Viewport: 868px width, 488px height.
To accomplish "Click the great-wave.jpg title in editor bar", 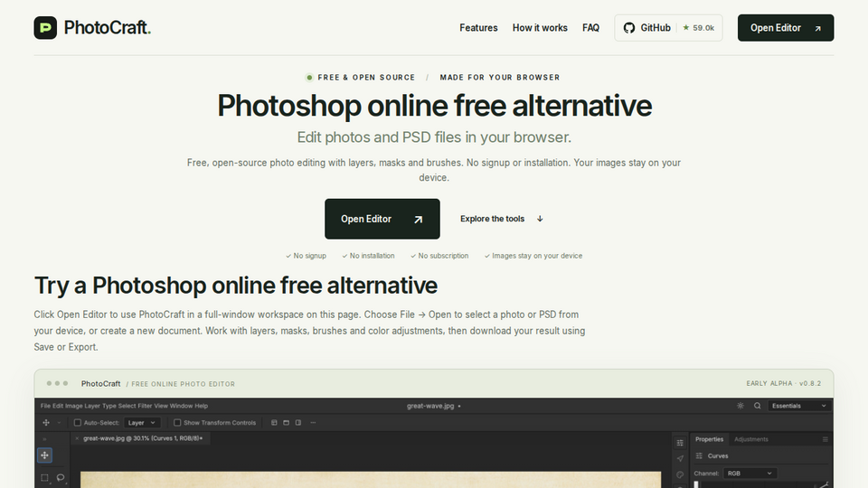I will pos(430,406).
